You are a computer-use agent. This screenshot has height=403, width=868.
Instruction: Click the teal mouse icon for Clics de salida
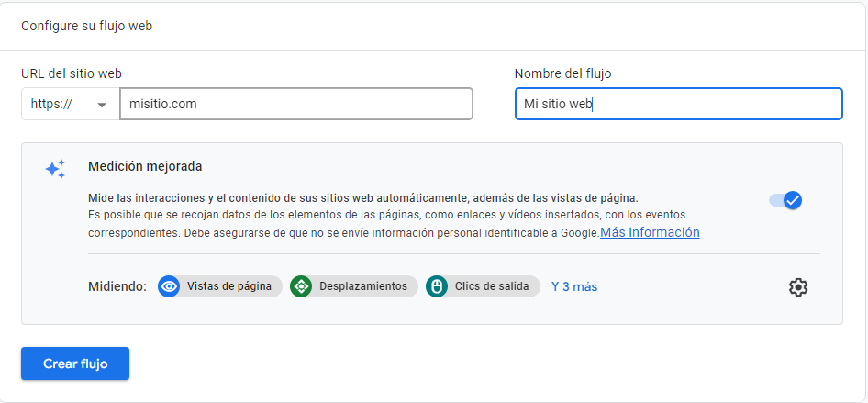(x=437, y=286)
